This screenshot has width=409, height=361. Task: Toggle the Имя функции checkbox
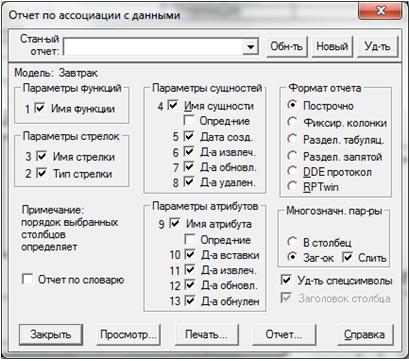point(40,108)
